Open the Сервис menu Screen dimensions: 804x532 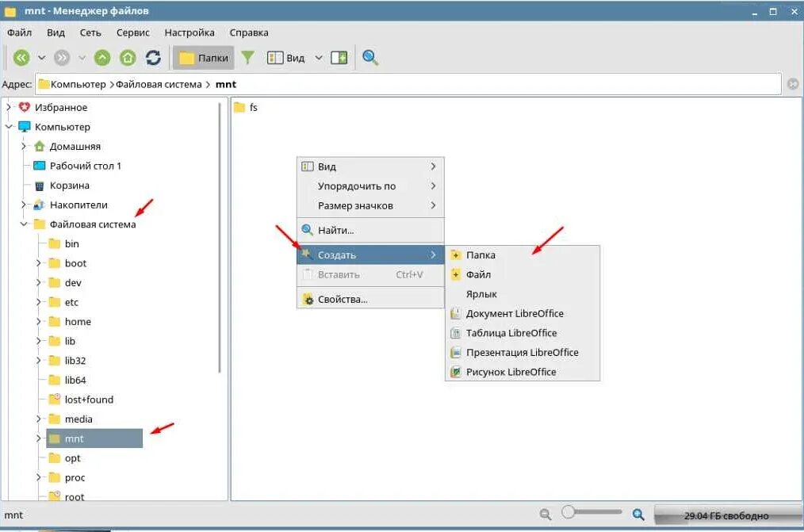point(132,33)
